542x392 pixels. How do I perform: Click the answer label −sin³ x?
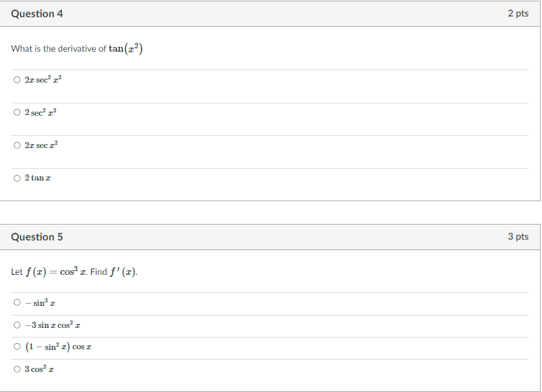[40, 303]
